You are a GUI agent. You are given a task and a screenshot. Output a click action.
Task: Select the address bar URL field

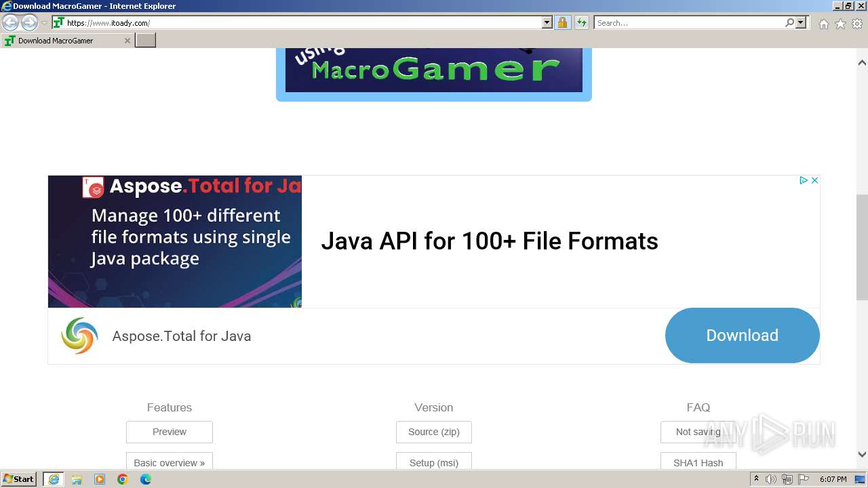tap(304, 23)
